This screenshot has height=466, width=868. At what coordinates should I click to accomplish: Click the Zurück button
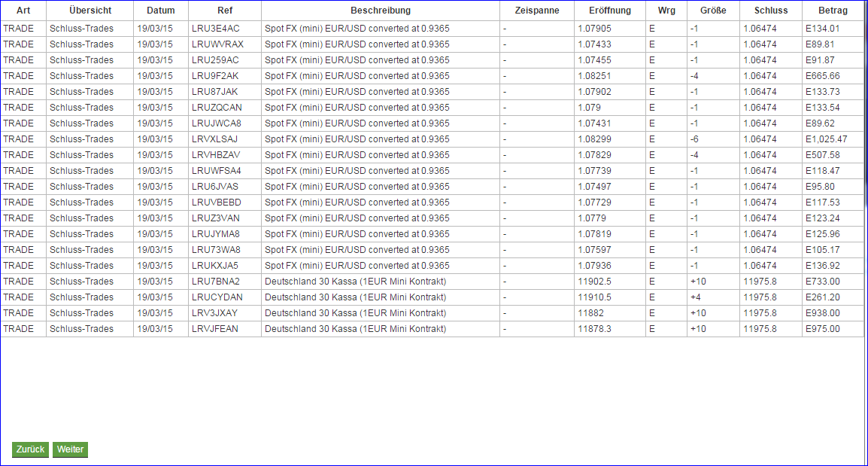click(x=30, y=449)
